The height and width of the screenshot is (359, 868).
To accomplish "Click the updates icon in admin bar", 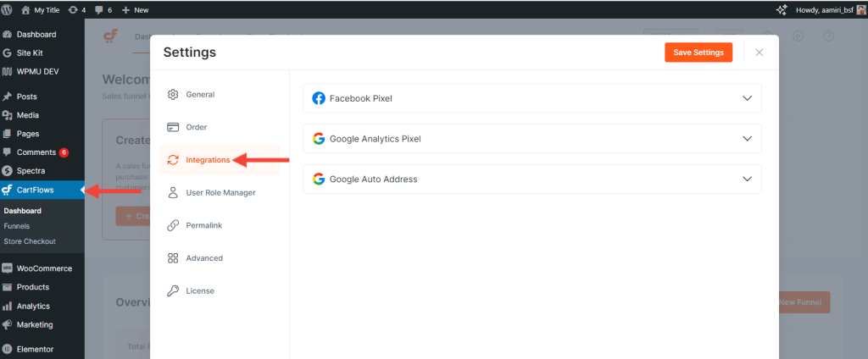I will 72,9.
